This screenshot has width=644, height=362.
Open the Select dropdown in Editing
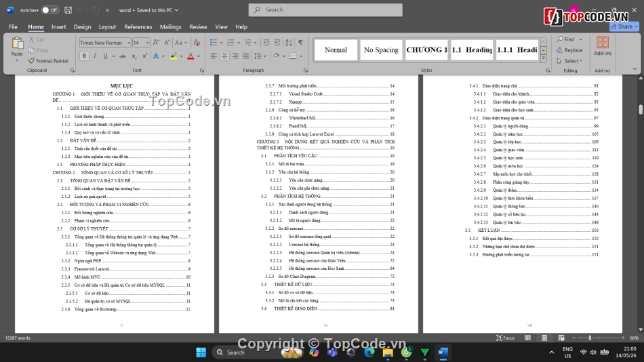click(569, 61)
